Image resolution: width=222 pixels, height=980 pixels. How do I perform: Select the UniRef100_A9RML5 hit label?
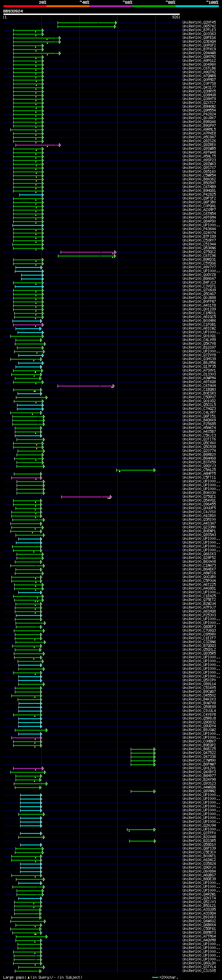[199, 129]
